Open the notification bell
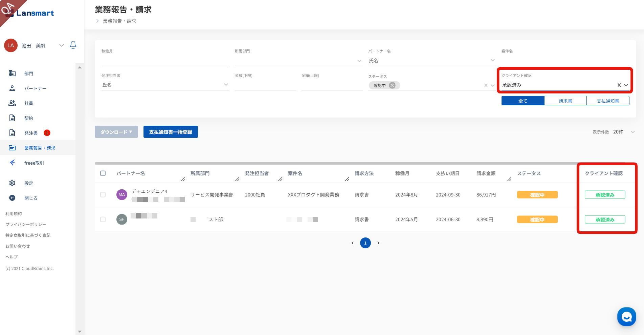 [73, 45]
